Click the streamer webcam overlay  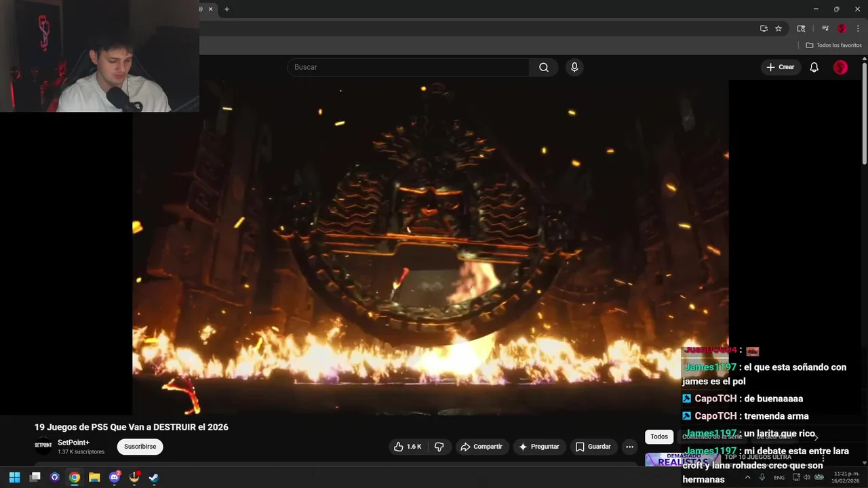(100, 56)
